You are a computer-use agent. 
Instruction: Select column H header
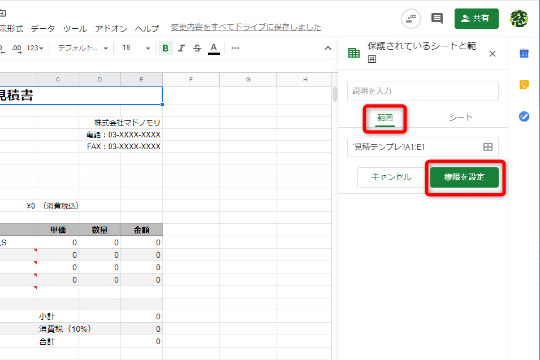coord(305,80)
